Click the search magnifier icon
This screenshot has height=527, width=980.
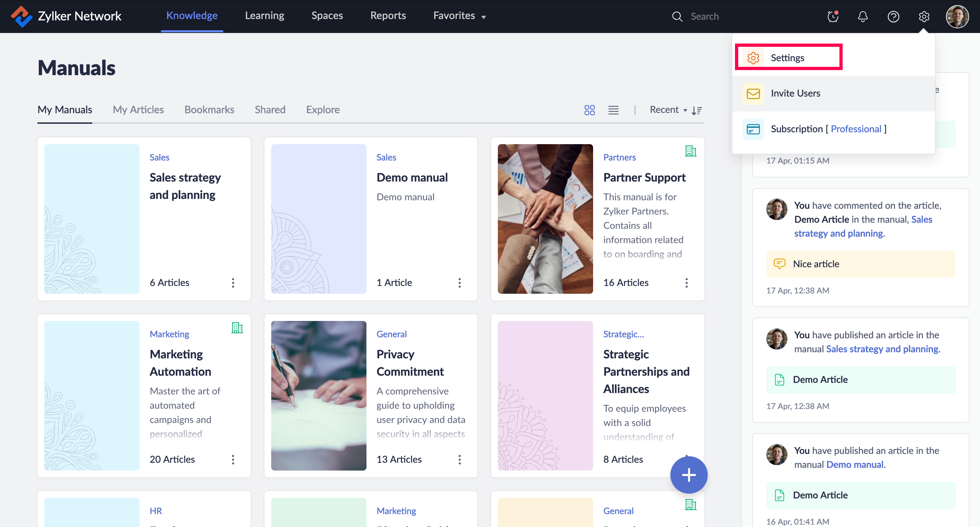point(677,16)
